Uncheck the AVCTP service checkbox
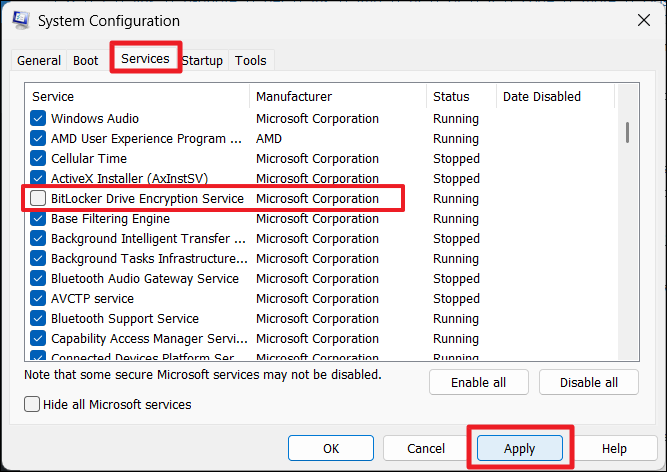 click(38, 299)
